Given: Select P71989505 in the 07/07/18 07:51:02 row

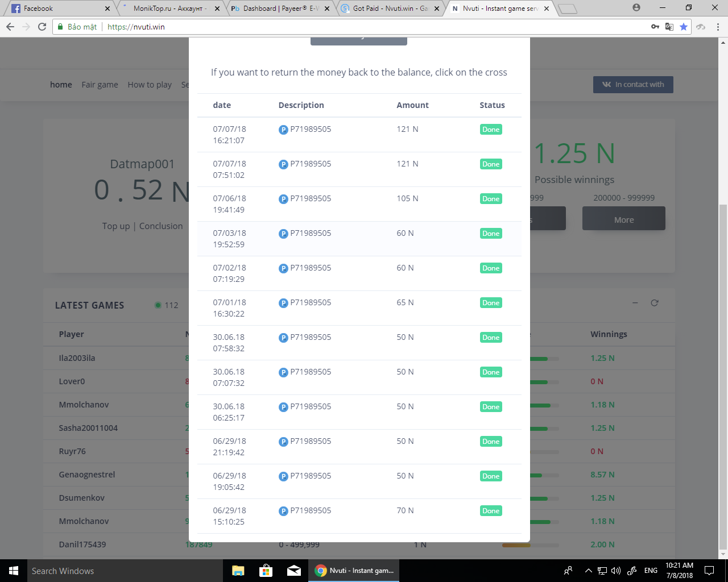Looking at the screenshot, I should click(311, 164).
